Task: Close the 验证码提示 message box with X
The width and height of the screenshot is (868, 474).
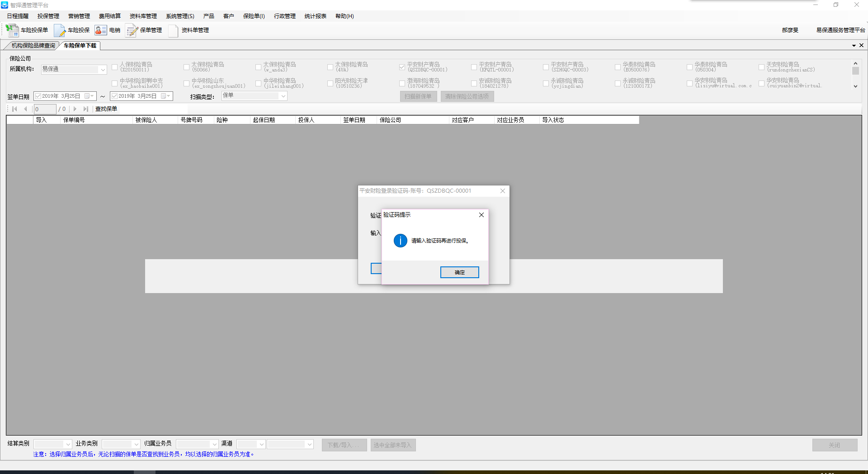Action: tap(481, 215)
